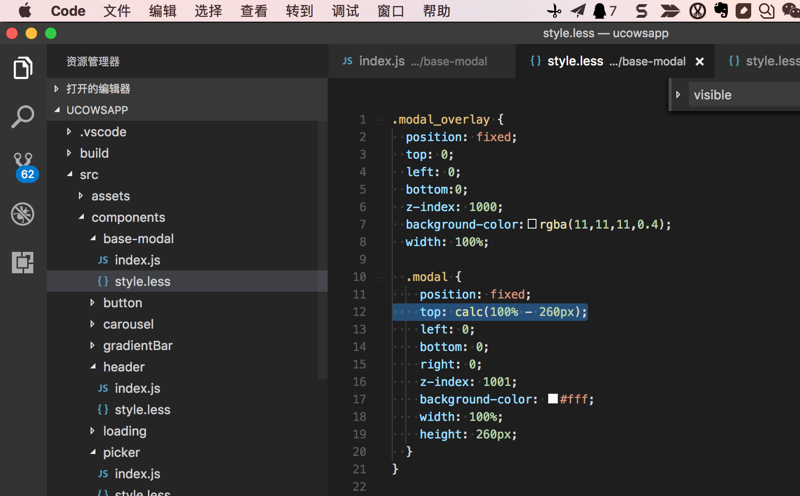Click the Evernote elephant icon in menu bar

(x=721, y=11)
